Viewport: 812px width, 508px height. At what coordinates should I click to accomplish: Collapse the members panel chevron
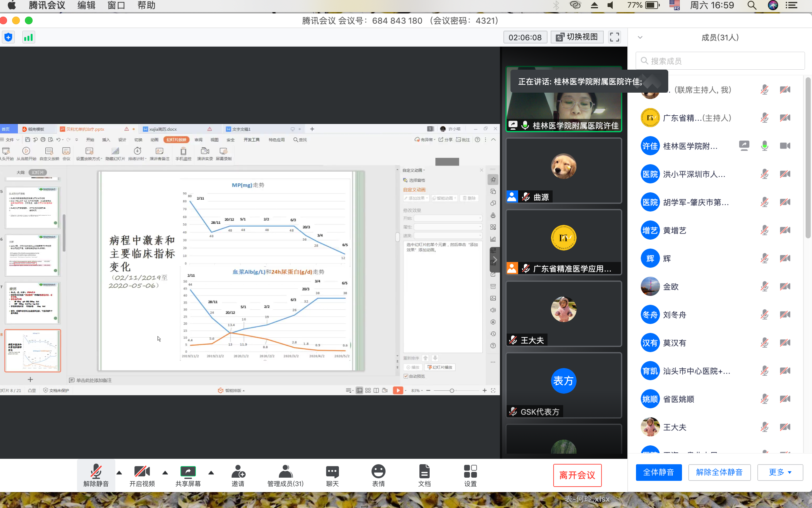[x=640, y=37]
